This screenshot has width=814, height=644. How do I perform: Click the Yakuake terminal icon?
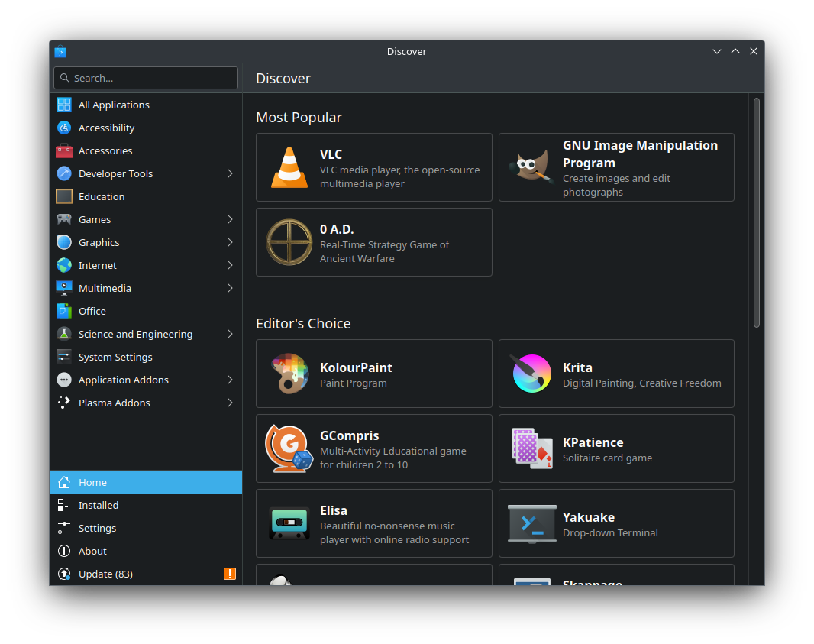(531, 523)
